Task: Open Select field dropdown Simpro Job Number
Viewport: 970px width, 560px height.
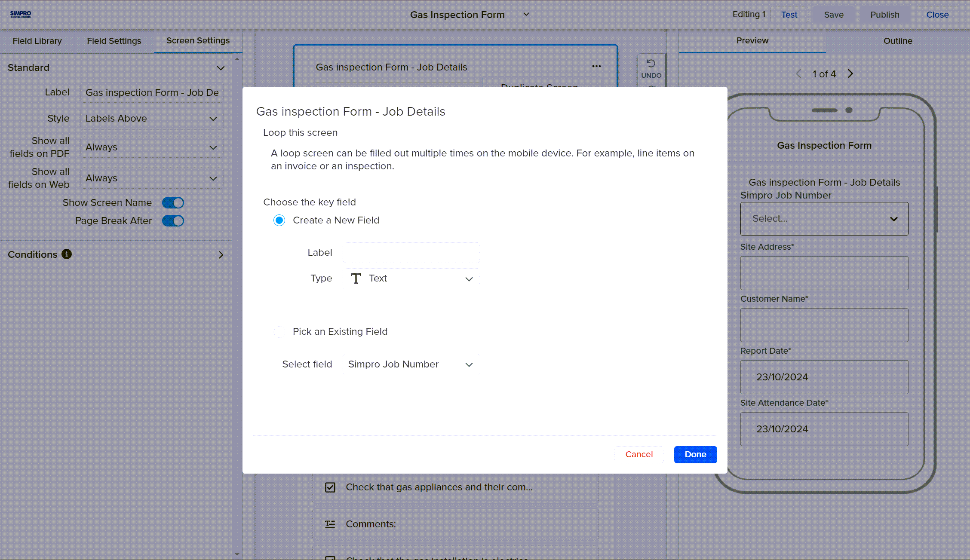Action: [x=411, y=364]
